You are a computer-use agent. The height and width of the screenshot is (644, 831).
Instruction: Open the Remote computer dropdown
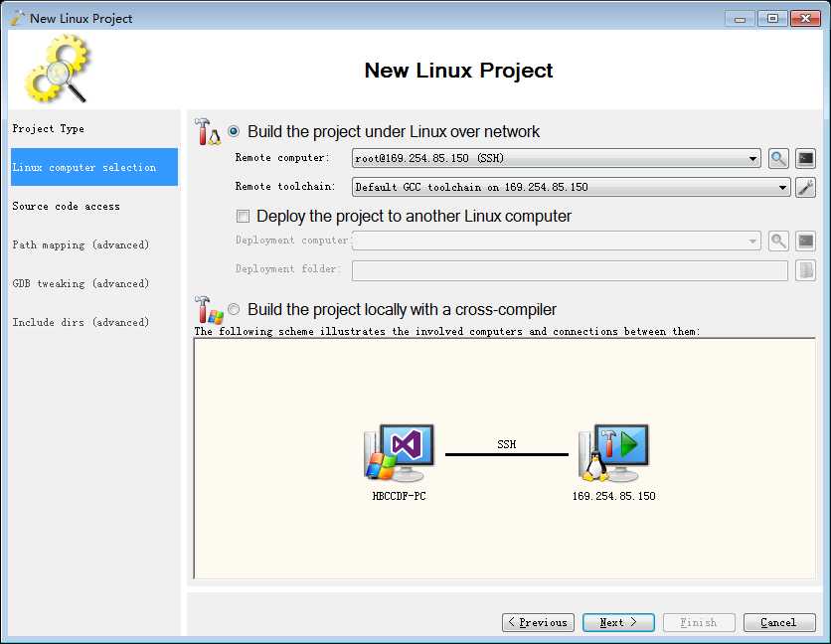click(x=557, y=158)
